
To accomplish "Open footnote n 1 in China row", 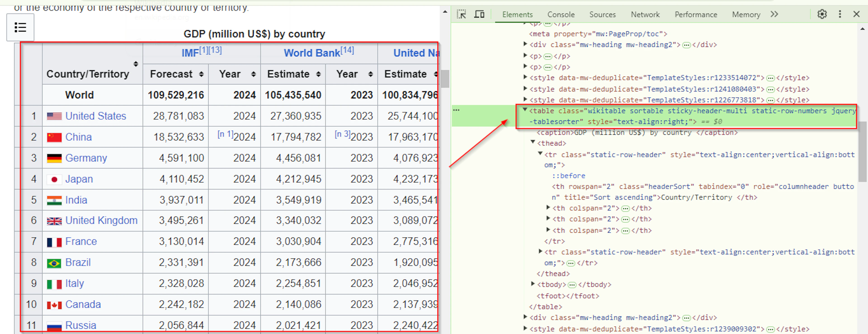I will pos(225,134).
